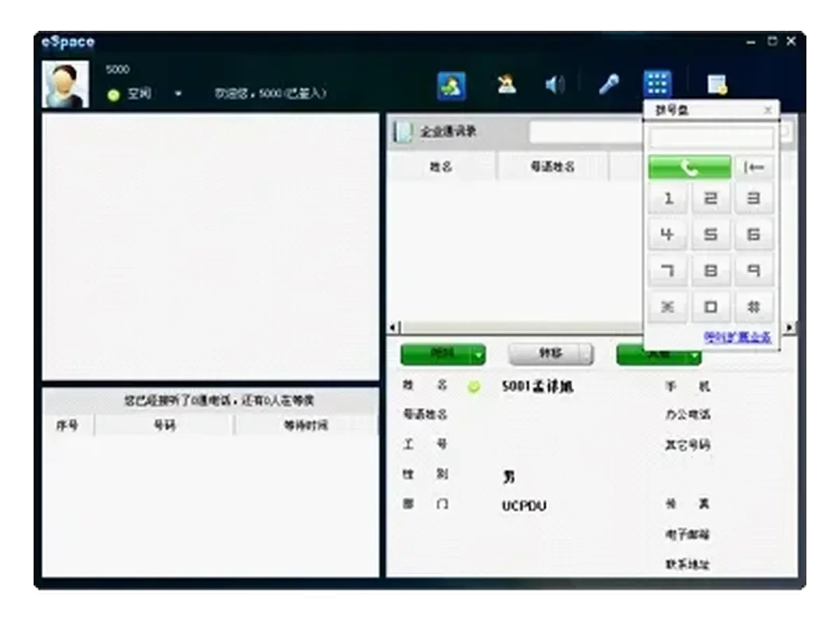This screenshot has width=840, height=630.
Task: Click the hash key on dial pad
Action: coord(754,307)
